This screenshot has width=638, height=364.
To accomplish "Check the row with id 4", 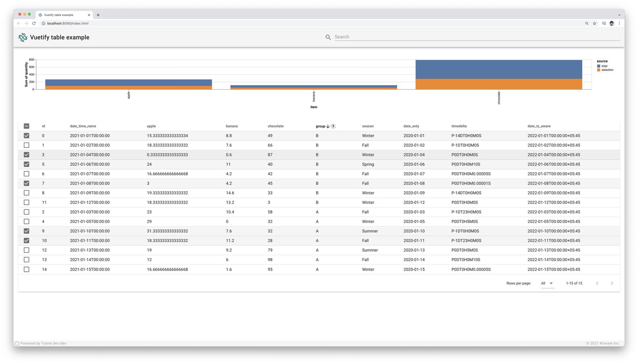I will point(26,221).
